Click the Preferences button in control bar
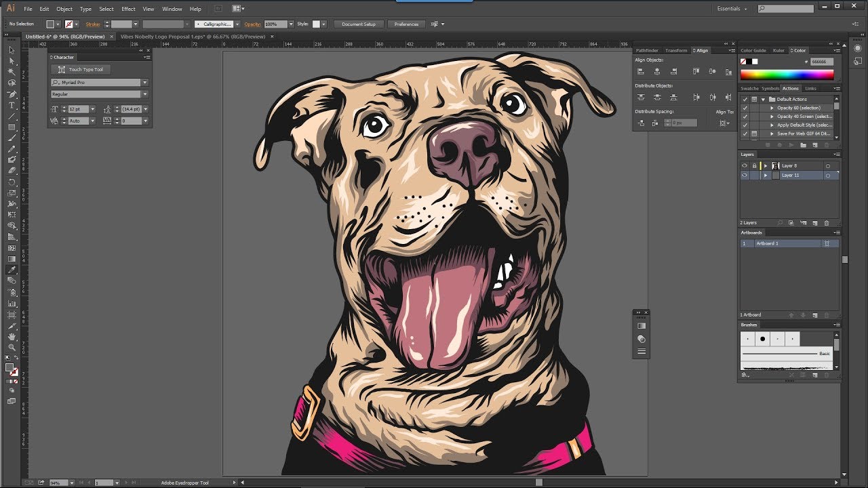 click(406, 24)
